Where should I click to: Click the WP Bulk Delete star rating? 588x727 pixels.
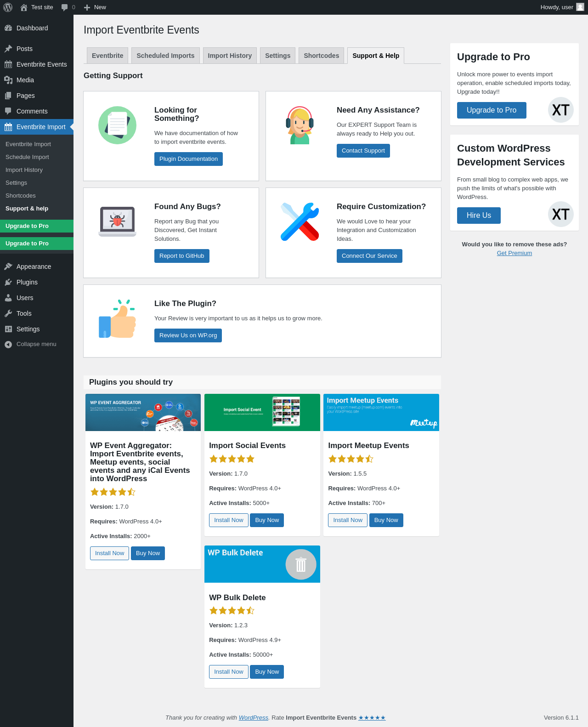tap(232, 611)
